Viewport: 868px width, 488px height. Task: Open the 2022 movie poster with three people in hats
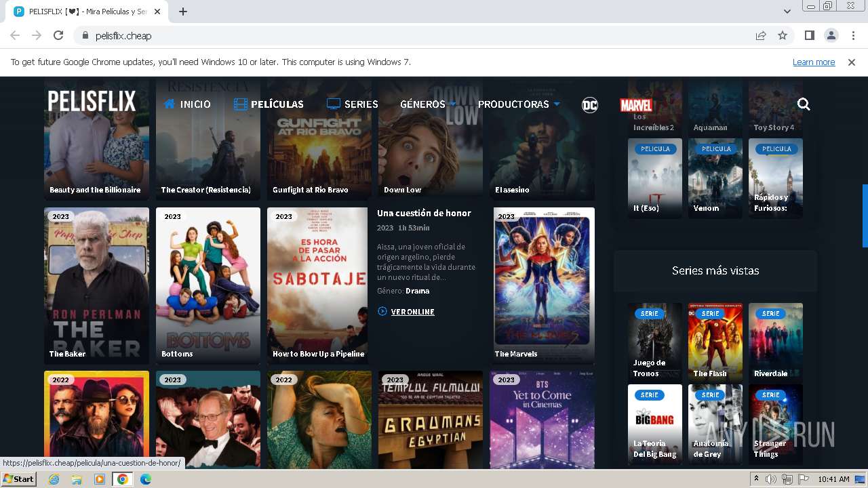click(96, 420)
